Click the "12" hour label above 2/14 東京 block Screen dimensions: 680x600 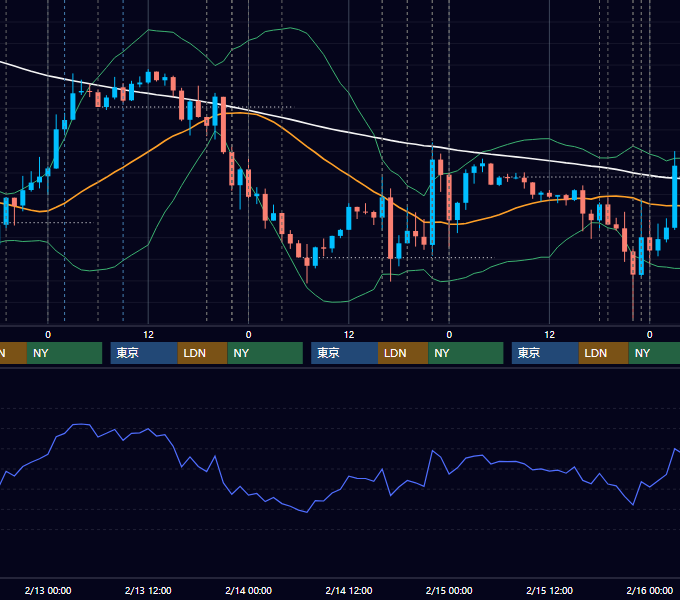349,335
